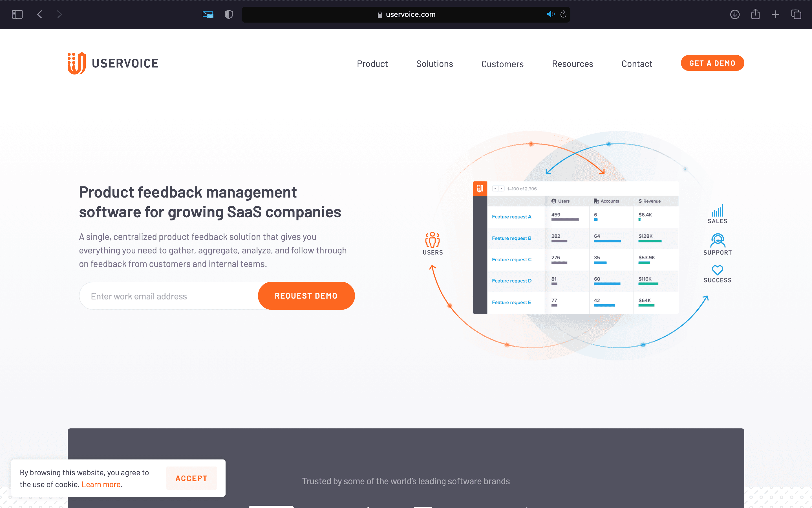Image resolution: width=812 pixels, height=508 pixels.
Task: Click the work email address field
Action: (169, 296)
